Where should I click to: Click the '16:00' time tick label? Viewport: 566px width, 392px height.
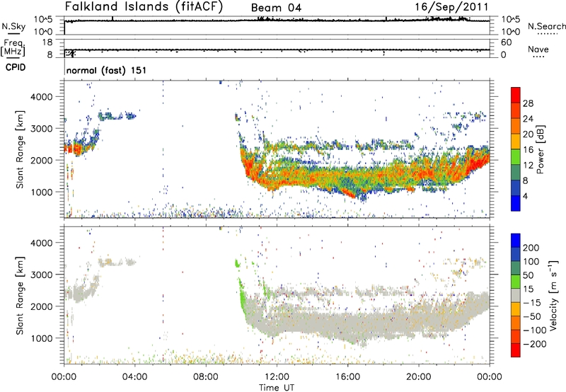347,377
